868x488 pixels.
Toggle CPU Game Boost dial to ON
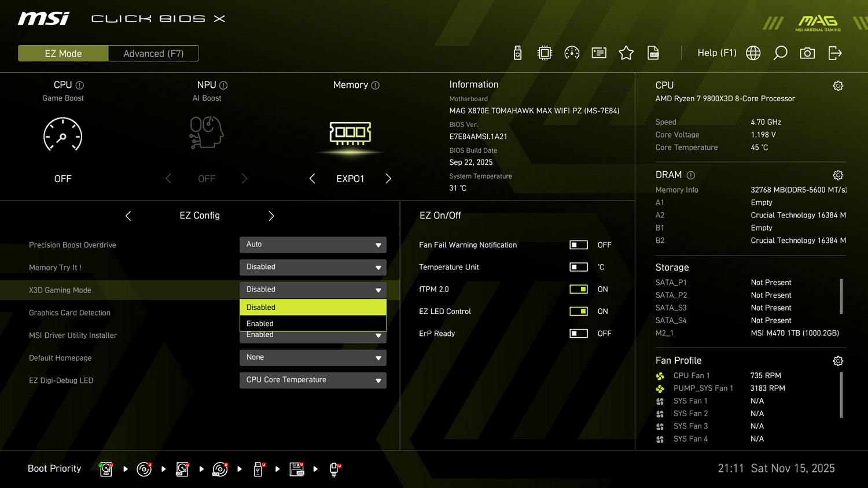click(62, 135)
